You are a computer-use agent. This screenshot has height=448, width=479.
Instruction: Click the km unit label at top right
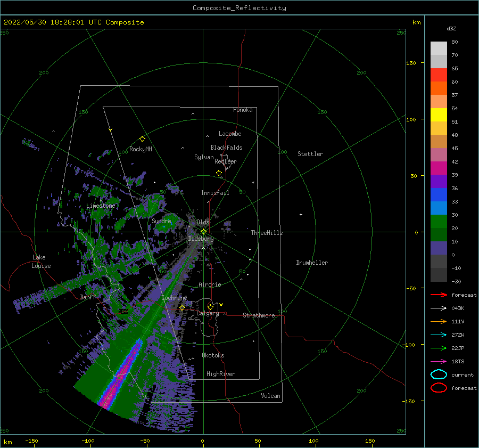(x=417, y=22)
